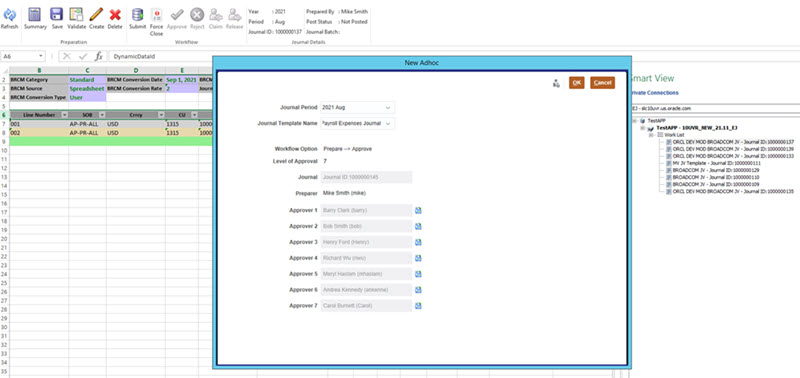Screen dimensions: 800x378
Task: Click the Approve checkmark icon
Action: 177,15
